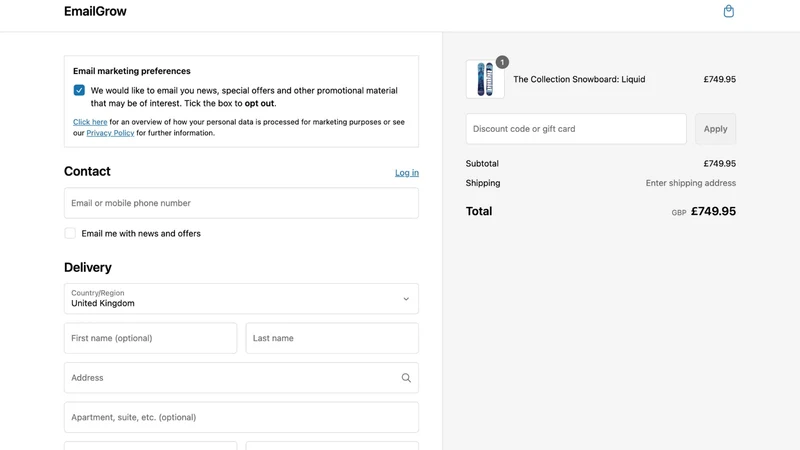Click product name The Collection Snowboard: Liquid
This screenshot has width=800, height=450.
click(579, 79)
